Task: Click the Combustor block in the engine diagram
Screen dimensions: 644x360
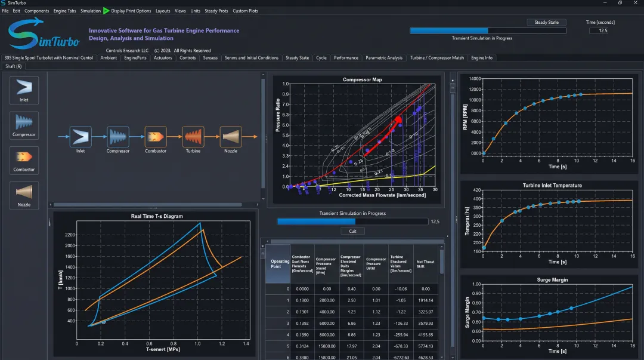Action: coord(156,137)
